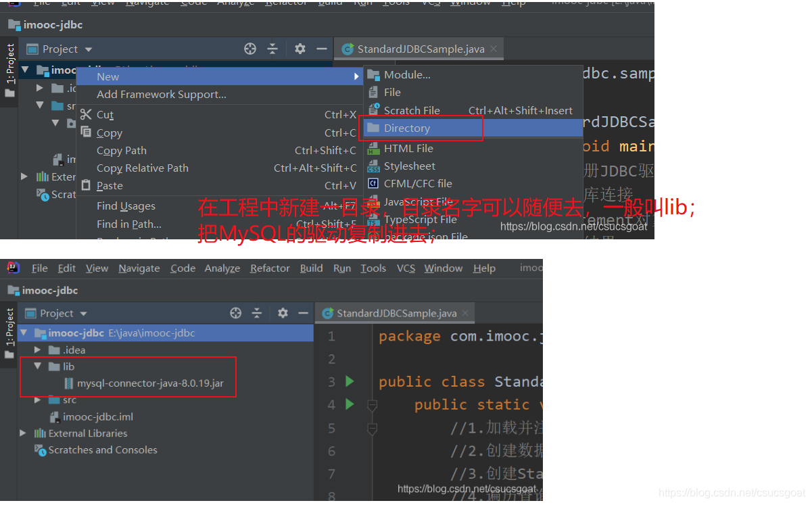Choose Module... in the New submenu
Viewport: 812px width, 505px height.
[x=406, y=74]
